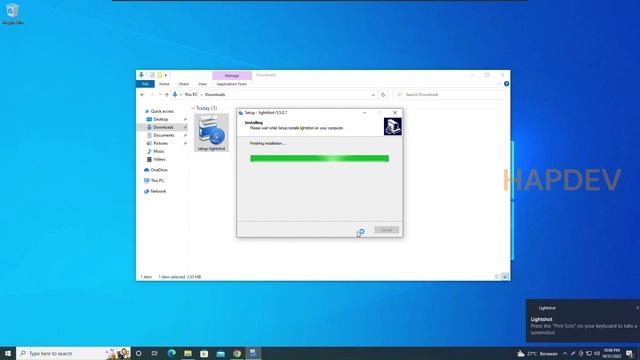This screenshot has width=640, height=360.
Task: Click the taskbar search box
Action: click(x=73, y=353)
